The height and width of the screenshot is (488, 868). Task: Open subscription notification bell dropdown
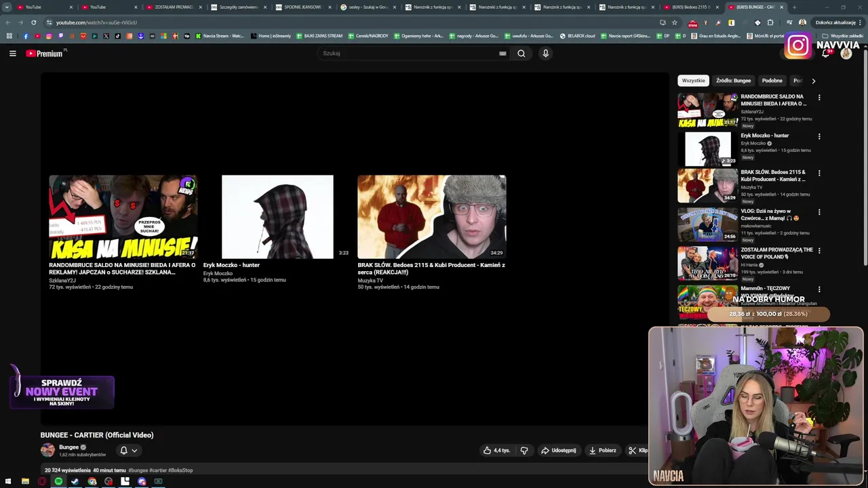pyautogui.click(x=128, y=450)
